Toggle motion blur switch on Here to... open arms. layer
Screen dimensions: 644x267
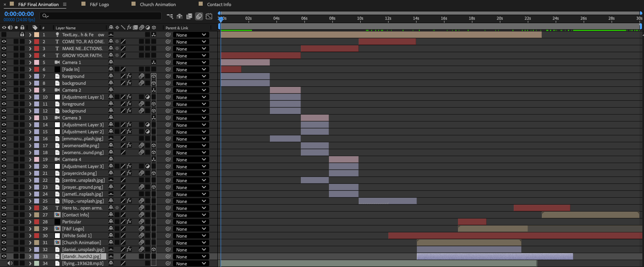[141, 208]
